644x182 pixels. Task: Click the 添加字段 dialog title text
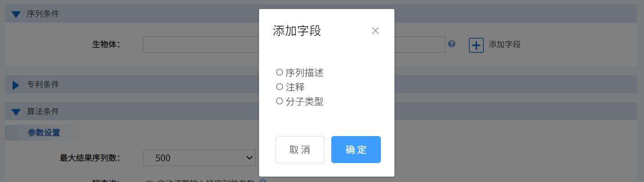(297, 31)
